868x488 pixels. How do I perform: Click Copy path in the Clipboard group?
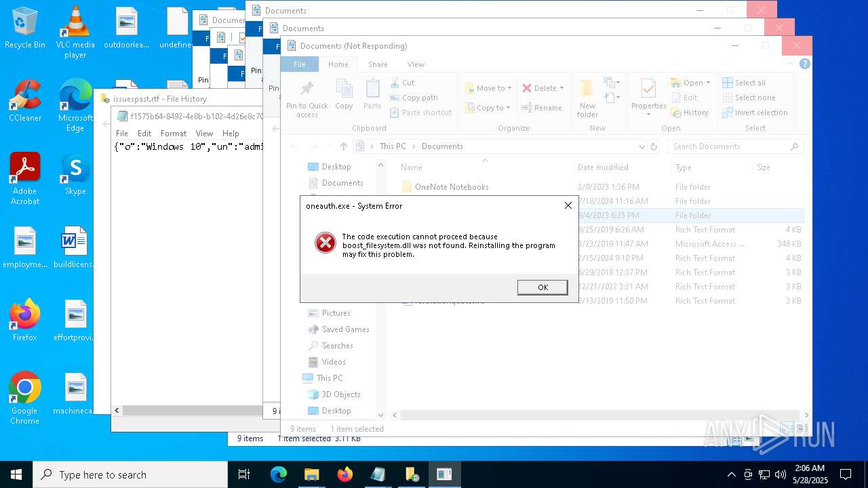click(x=414, y=98)
